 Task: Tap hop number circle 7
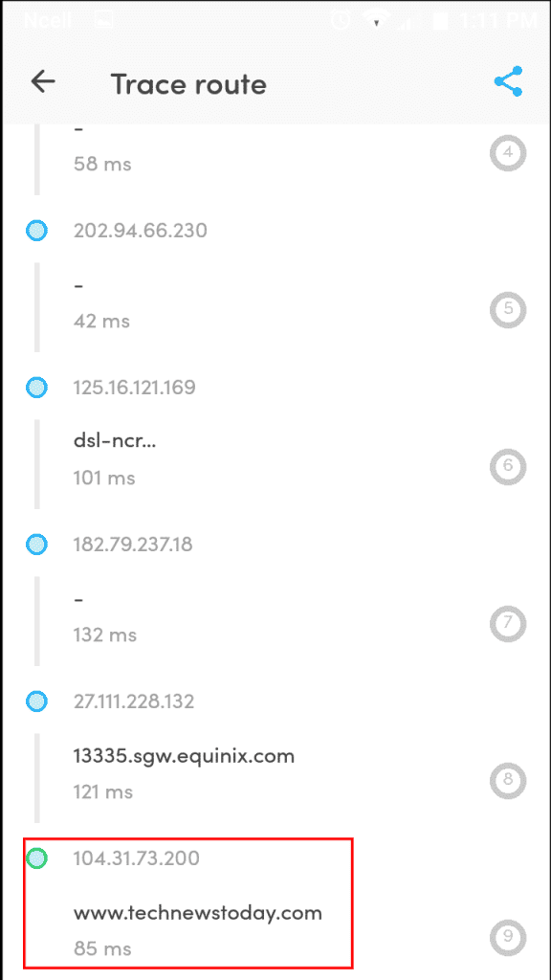click(508, 624)
